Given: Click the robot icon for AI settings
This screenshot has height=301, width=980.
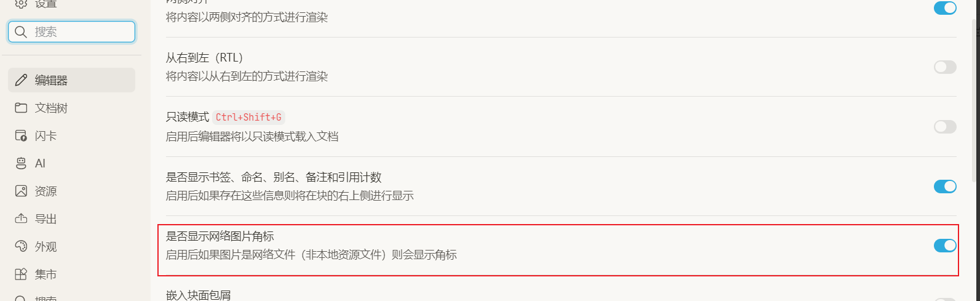Looking at the screenshot, I should 22,163.
